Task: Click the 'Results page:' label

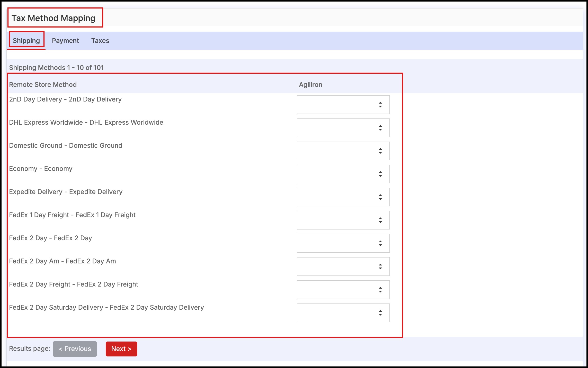Action: pyautogui.click(x=30, y=348)
